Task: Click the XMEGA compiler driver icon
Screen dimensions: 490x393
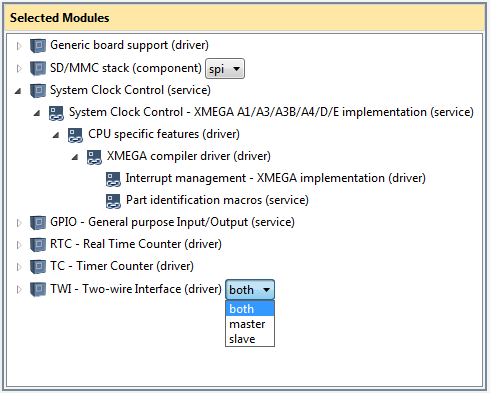Action: (94, 157)
